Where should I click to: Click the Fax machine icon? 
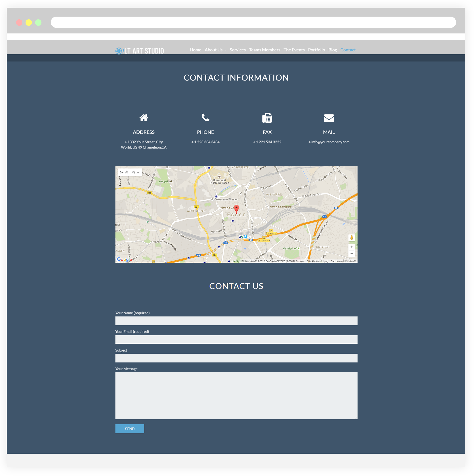[x=267, y=118]
